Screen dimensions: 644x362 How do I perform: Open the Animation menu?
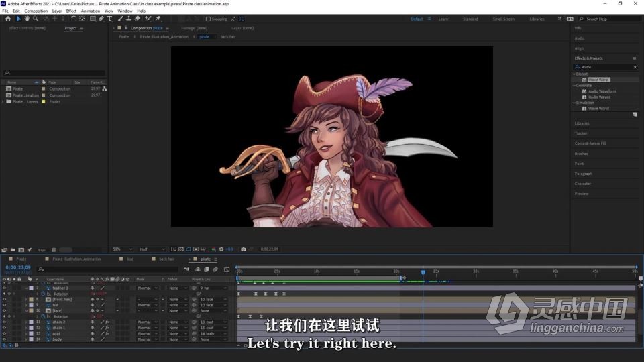click(x=91, y=11)
